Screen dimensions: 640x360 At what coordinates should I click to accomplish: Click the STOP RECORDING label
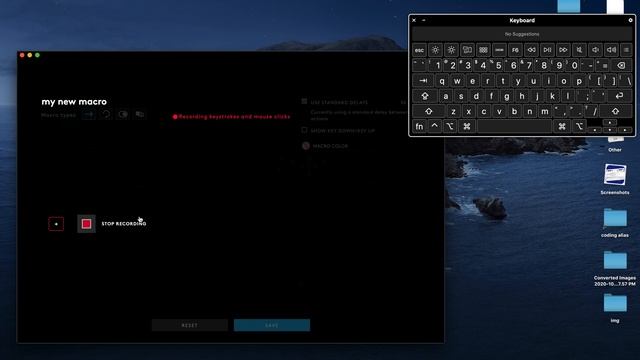(x=124, y=224)
